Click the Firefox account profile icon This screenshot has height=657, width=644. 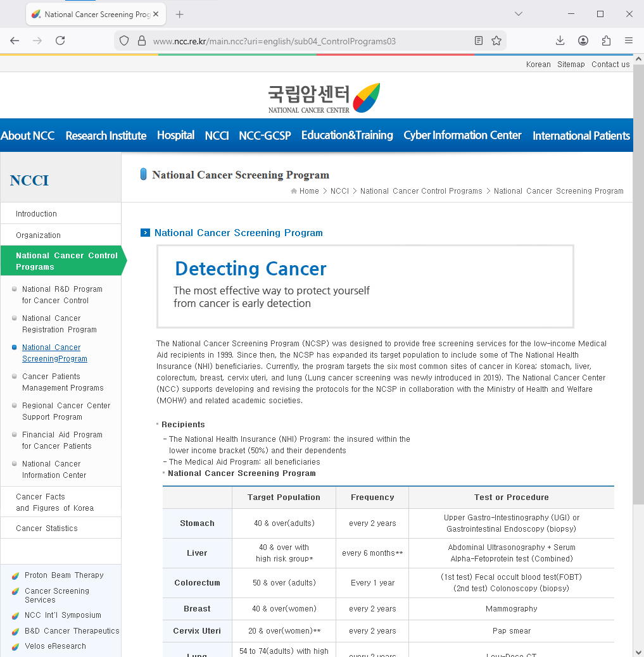(583, 41)
